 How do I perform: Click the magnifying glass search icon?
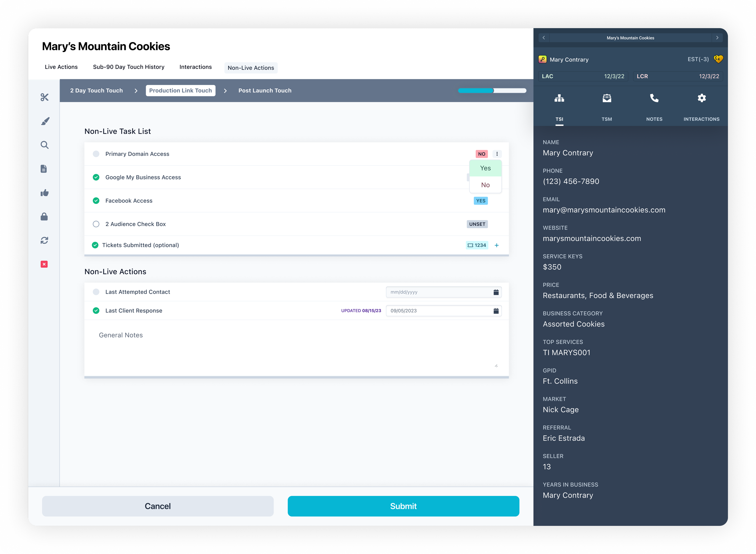coord(44,145)
